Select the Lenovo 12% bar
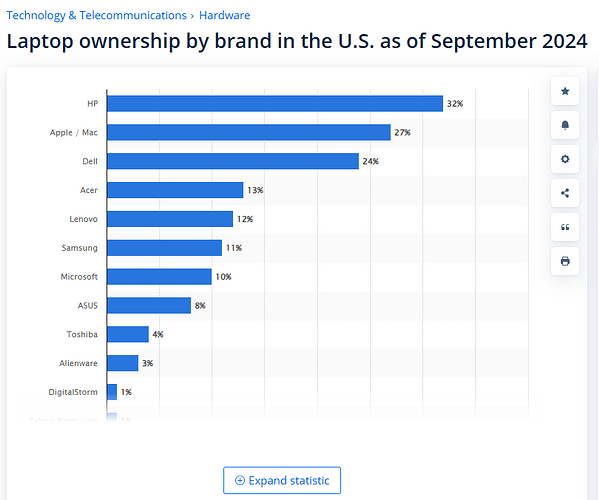 pos(170,219)
